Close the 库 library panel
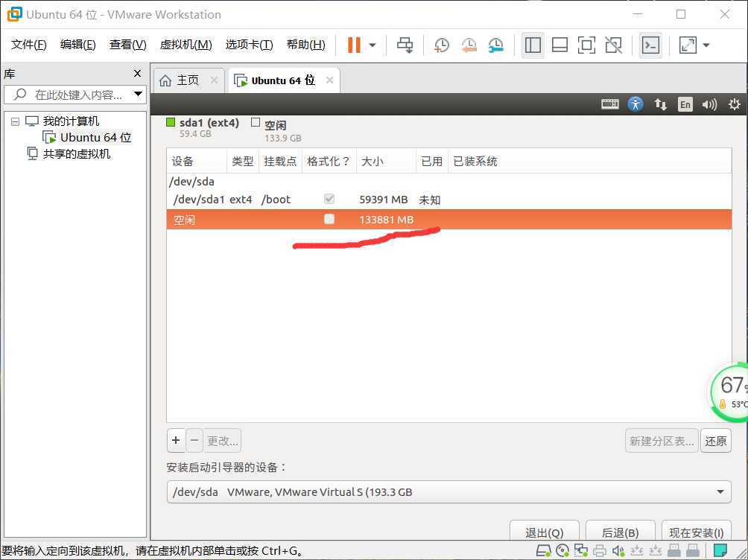 click(137, 74)
